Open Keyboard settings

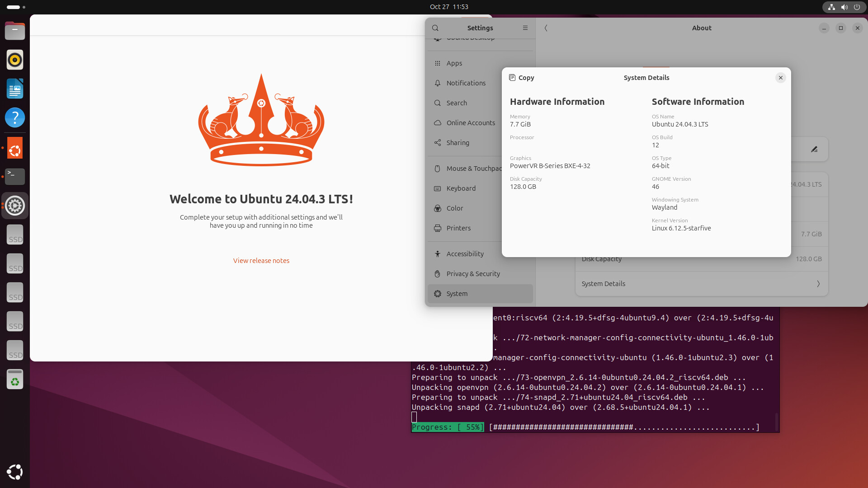coord(461,188)
